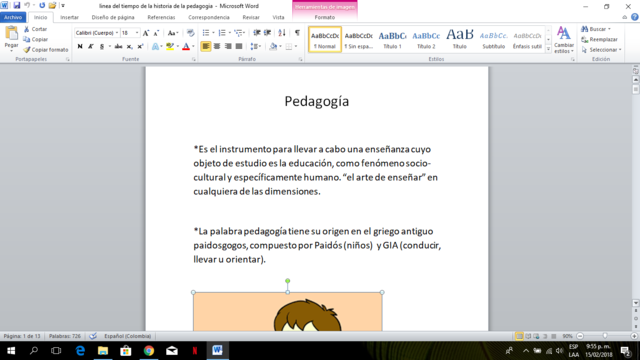
Task: Apply the Título 1 style
Action: point(392,40)
